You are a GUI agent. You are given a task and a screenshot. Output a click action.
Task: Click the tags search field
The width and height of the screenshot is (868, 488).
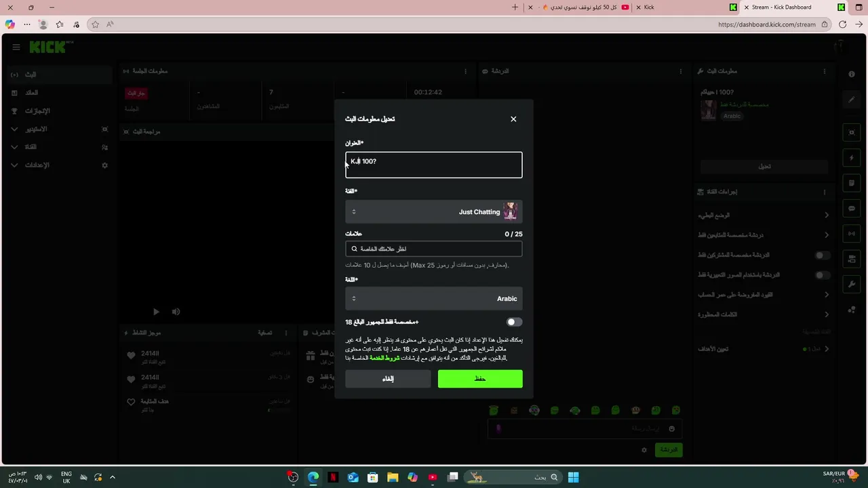pos(434,249)
